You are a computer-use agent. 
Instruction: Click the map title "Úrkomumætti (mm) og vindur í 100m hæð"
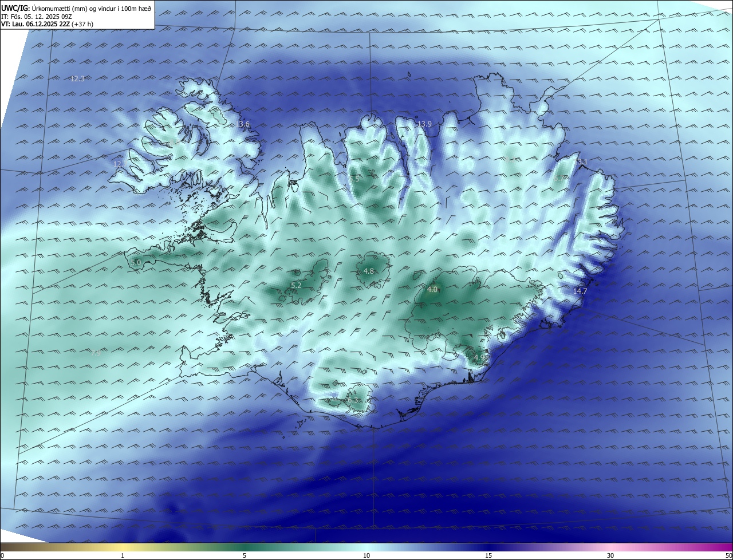point(91,8)
